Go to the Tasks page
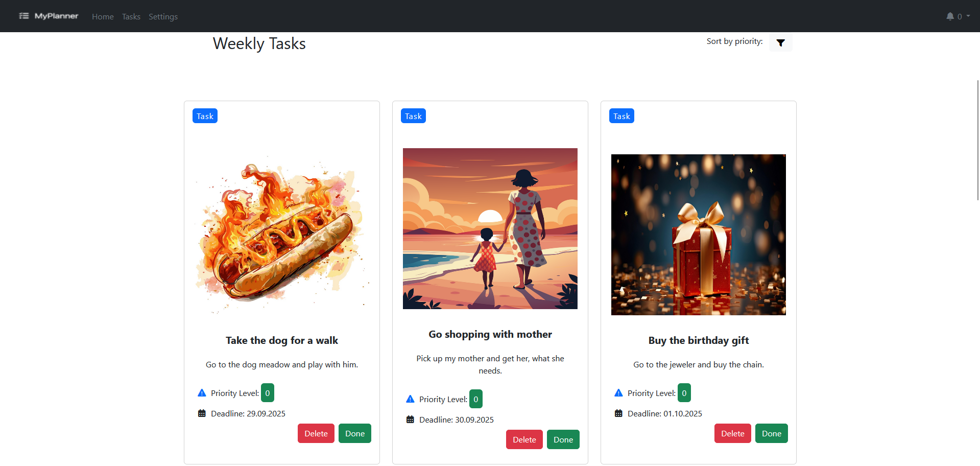This screenshot has height=466, width=980. coord(131,16)
